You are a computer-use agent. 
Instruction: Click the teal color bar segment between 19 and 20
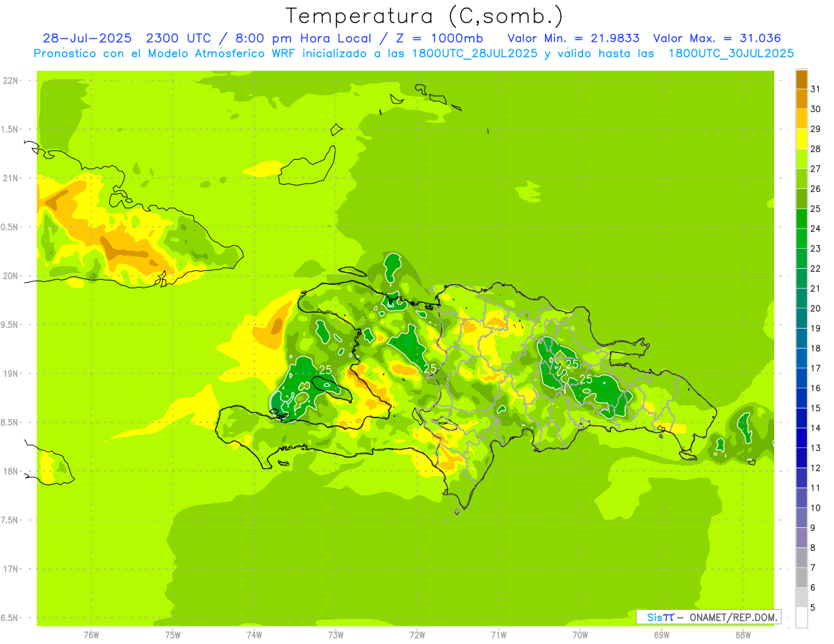tap(801, 318)
